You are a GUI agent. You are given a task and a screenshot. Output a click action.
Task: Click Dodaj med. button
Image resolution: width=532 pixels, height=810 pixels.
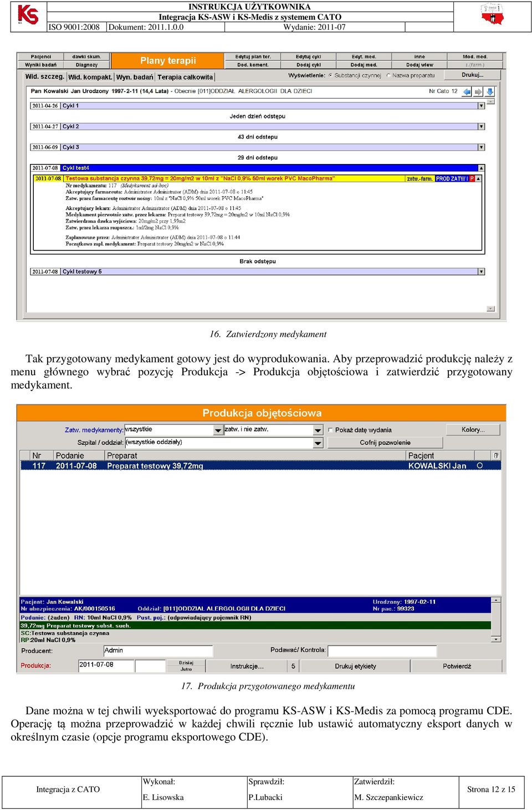pos(364,65)
